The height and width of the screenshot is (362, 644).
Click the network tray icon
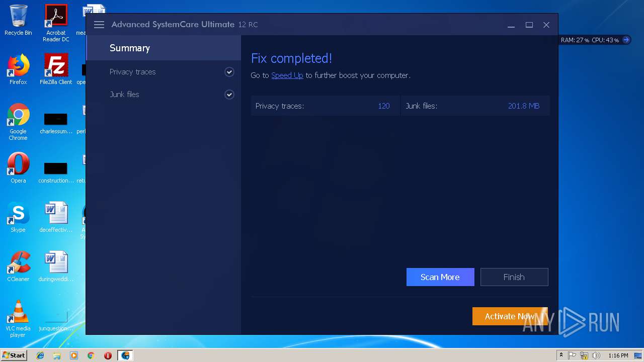coord(584,355)
